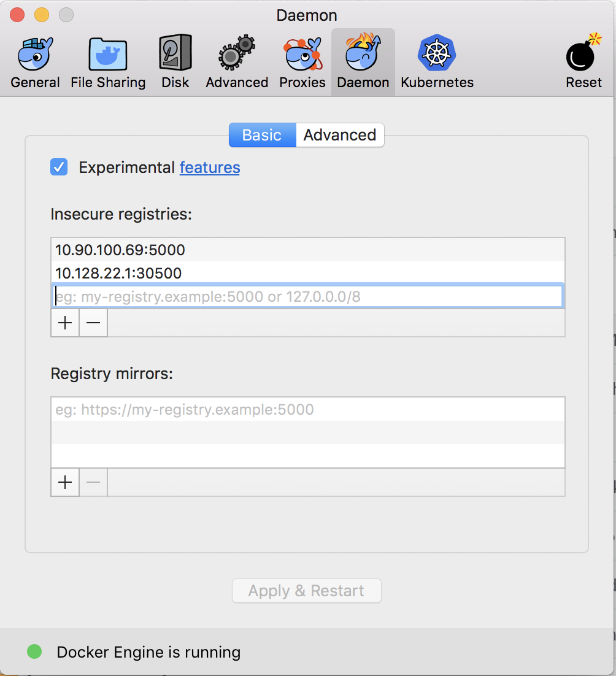Toggle the Experimental features checkbox
The image size is (616, 676).
pyautogui.click(x=59, y=167)
